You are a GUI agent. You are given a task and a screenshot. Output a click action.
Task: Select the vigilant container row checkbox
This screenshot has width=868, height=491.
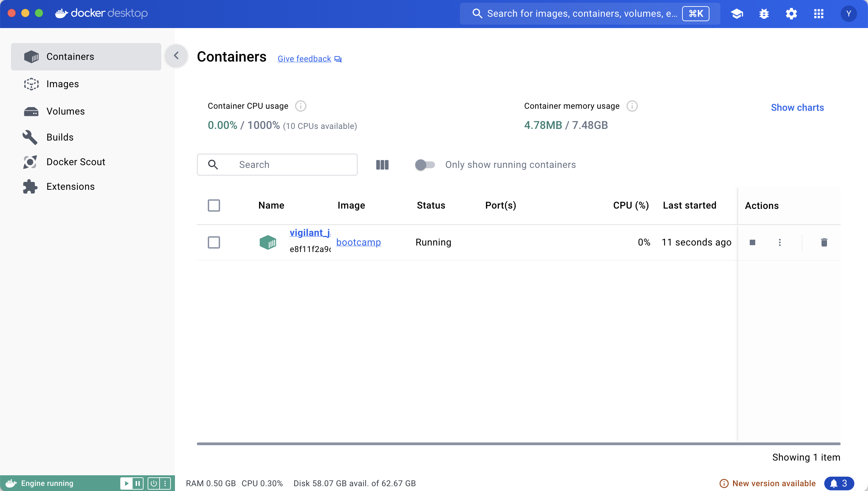(214, 242)
